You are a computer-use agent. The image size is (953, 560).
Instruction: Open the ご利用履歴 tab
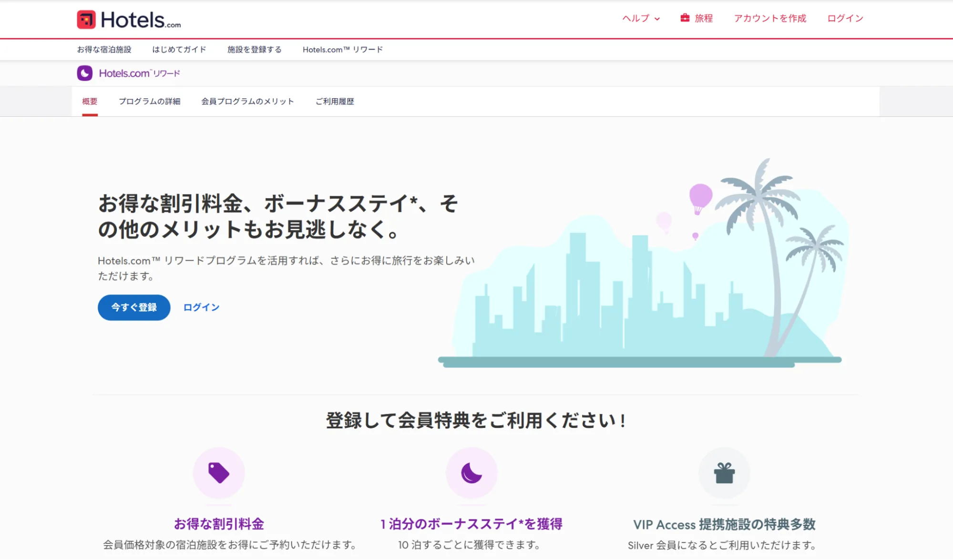335,102
